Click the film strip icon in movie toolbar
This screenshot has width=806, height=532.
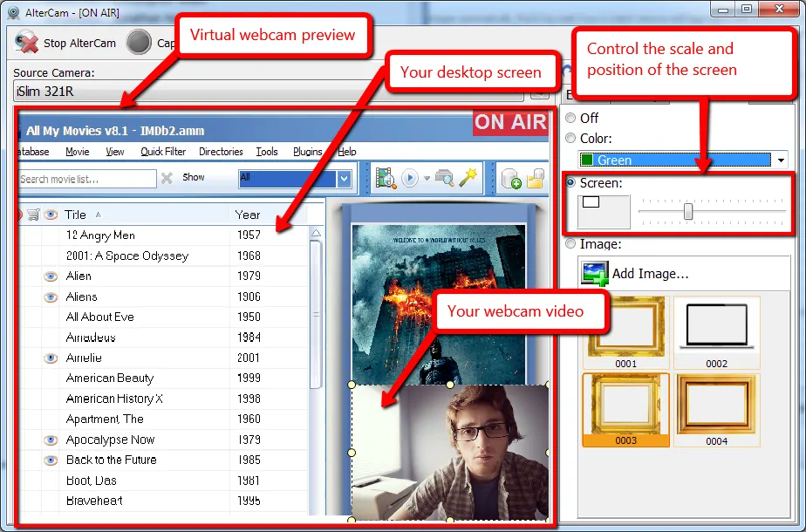tap(386, 179)
